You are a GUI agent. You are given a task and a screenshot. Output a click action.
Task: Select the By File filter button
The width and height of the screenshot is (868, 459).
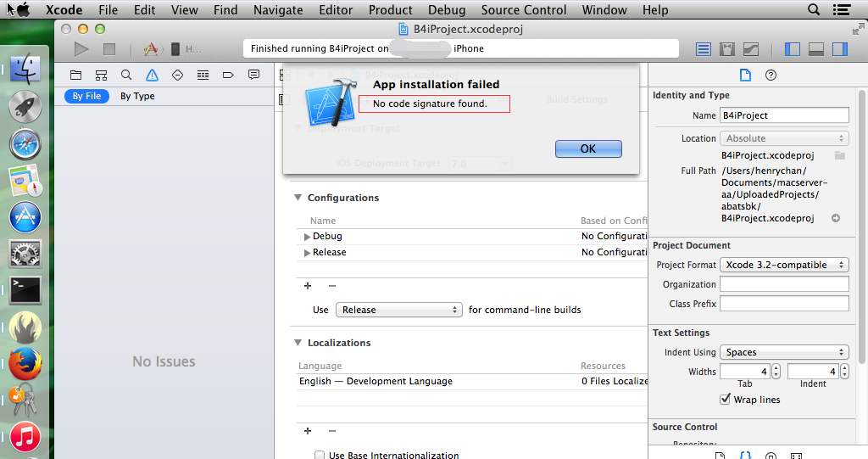[86, 96]
